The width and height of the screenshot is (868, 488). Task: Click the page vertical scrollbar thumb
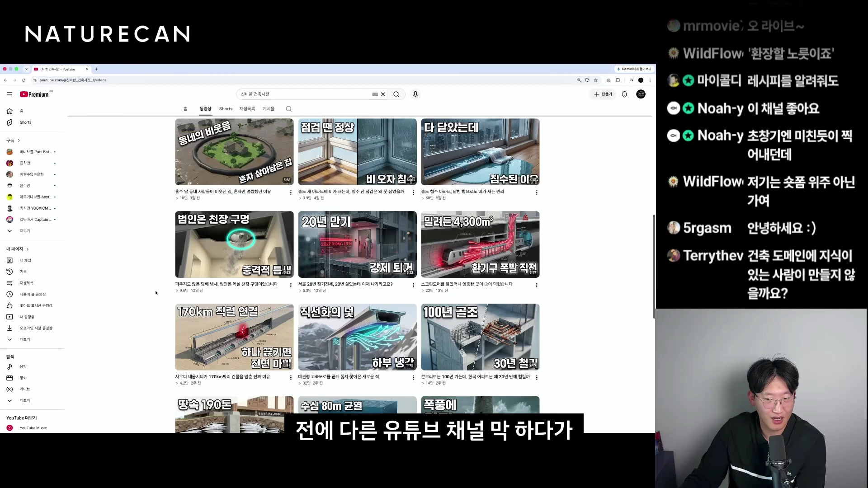click(x=654, y=267)
